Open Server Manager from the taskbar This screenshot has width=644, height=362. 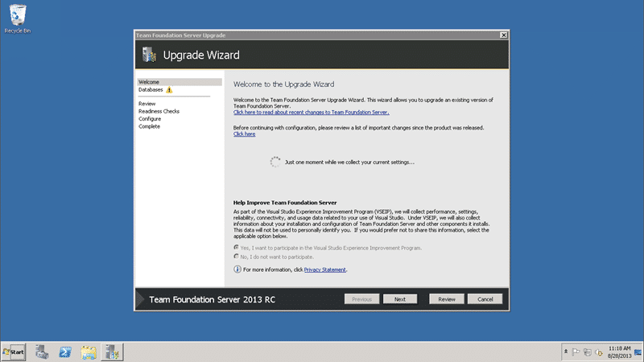point(42,352)
